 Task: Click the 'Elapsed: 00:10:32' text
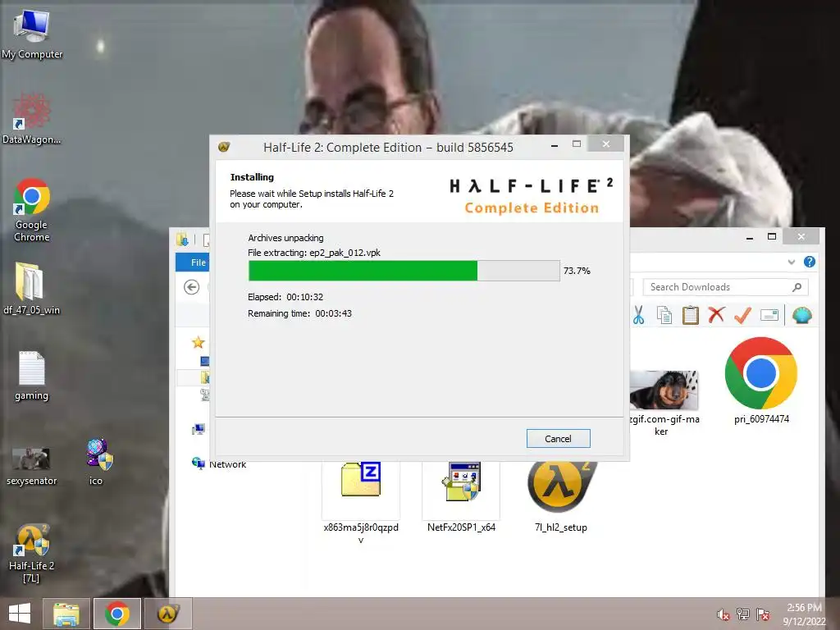[x=285, y=297]
